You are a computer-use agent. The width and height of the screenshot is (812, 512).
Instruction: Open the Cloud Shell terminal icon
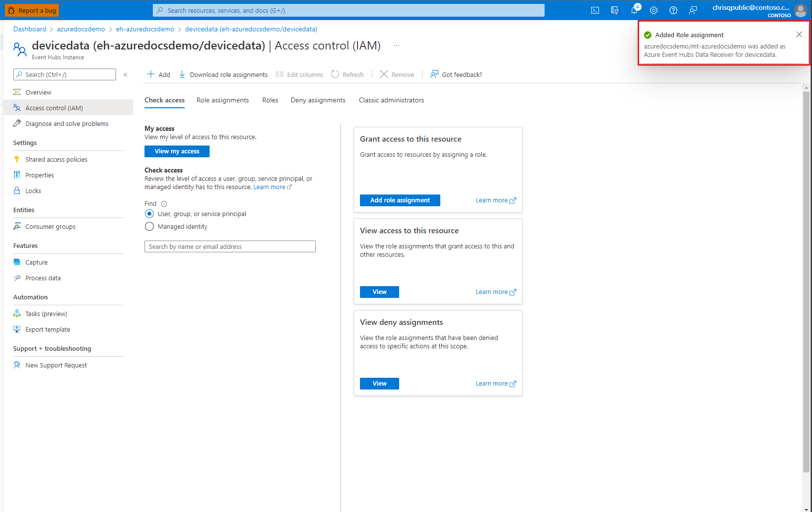(595, 10)
